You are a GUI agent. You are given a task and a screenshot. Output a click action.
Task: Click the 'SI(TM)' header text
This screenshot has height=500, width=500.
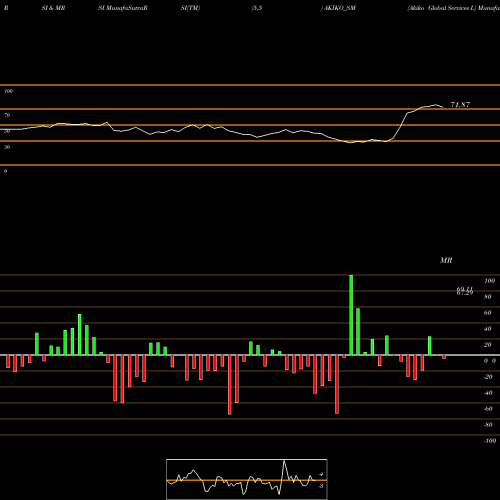190,8
